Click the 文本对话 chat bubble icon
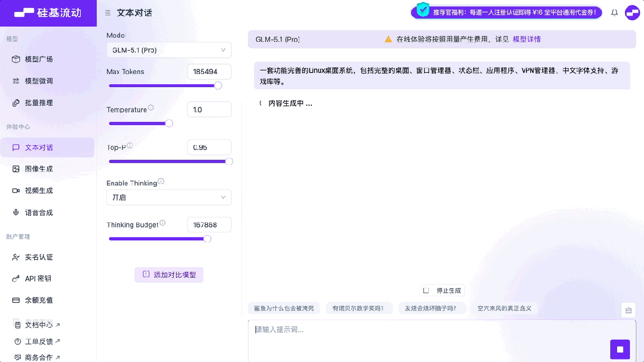This screenshot has height=362, width=644. [x=16, y=148]
